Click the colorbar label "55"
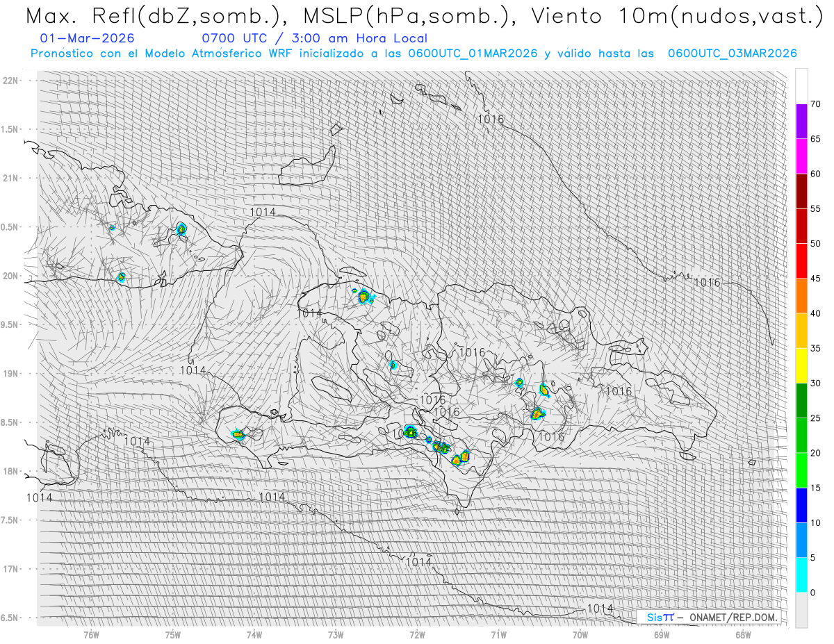The height and width of the screenshot is (644, 834). pyautogui.click(x=815, y=208)
